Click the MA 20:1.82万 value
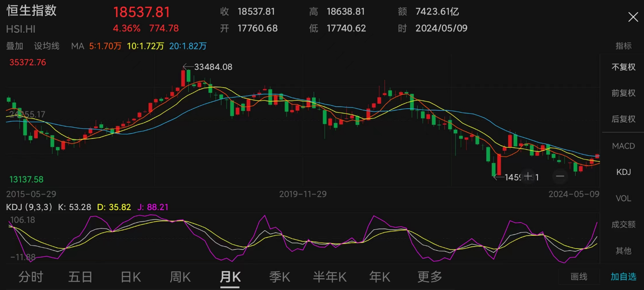The image size is (644, 290). (188, 46)
